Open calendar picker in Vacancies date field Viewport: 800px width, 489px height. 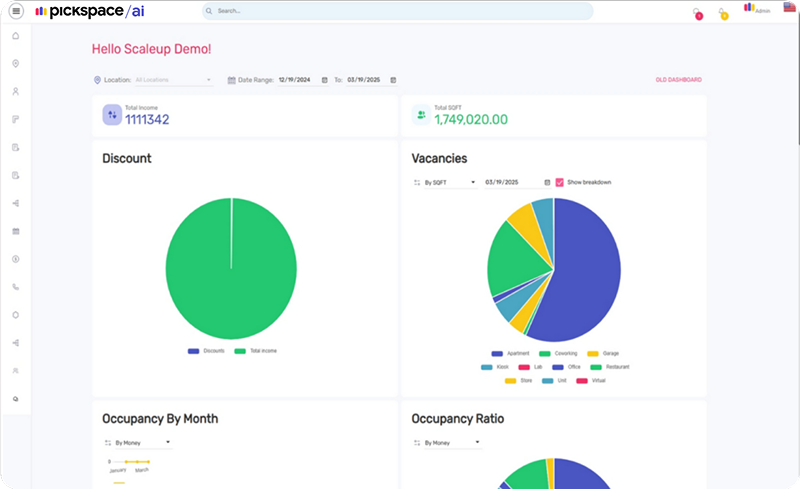[x=547, y=182]
